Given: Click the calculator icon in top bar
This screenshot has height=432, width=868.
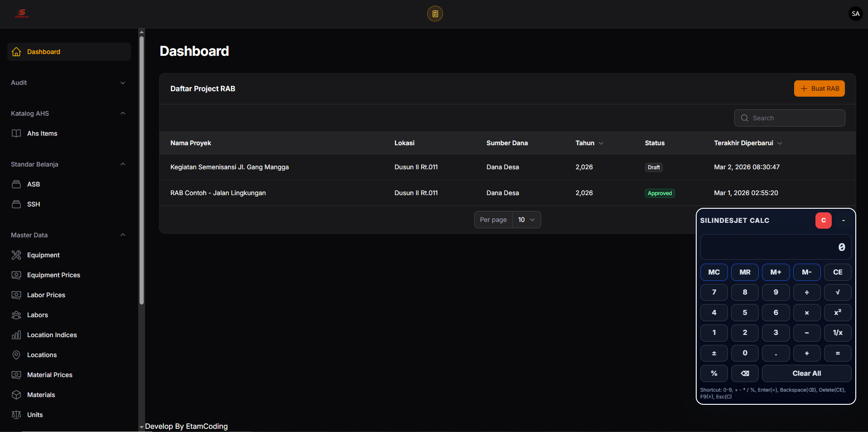Looking at the screenshot, I should 435,14.
